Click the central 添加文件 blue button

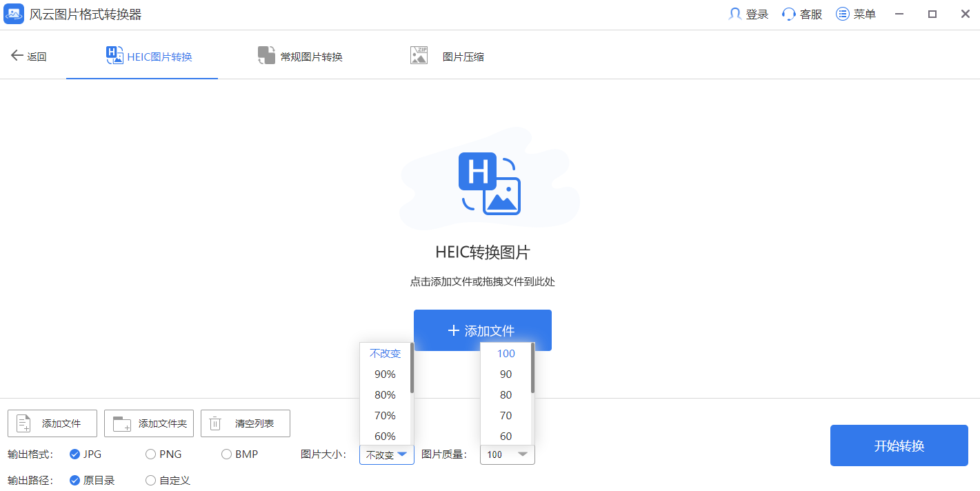tap(482, 330)
